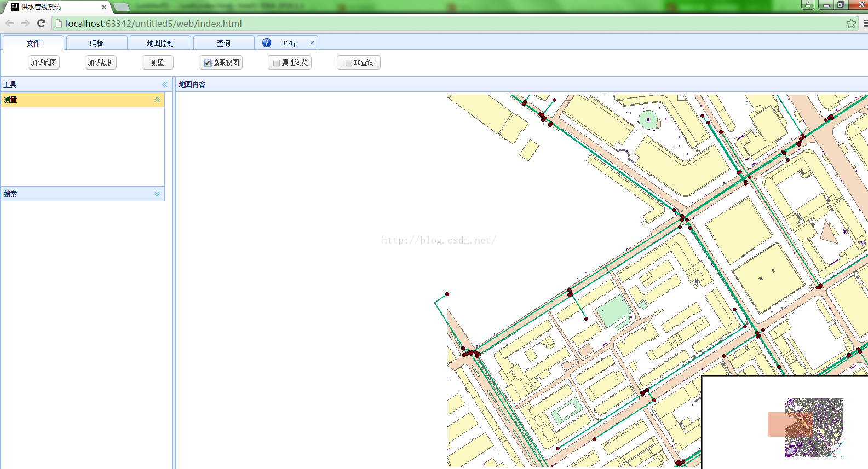This screenshot has height=469, width=868.
Task: Select the 地图控制 tab
Action: pos(160,43)
